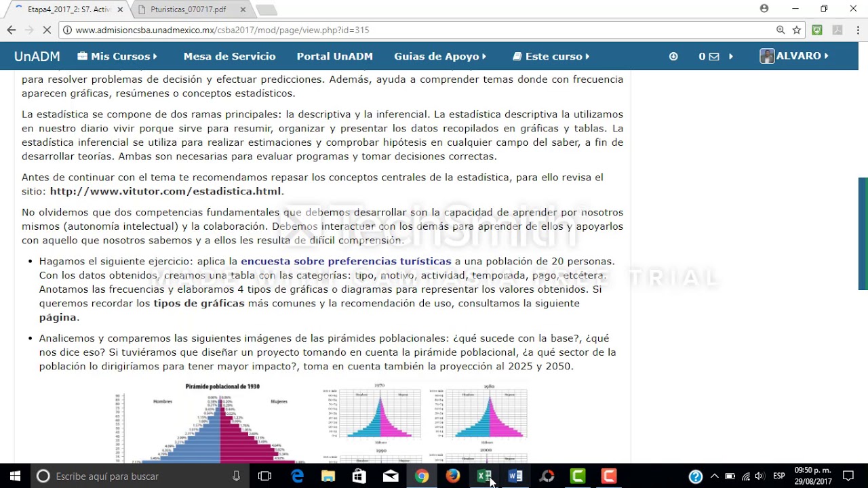
Task: Open the vitutor.com estadistica link
Action: click(165, 191)
